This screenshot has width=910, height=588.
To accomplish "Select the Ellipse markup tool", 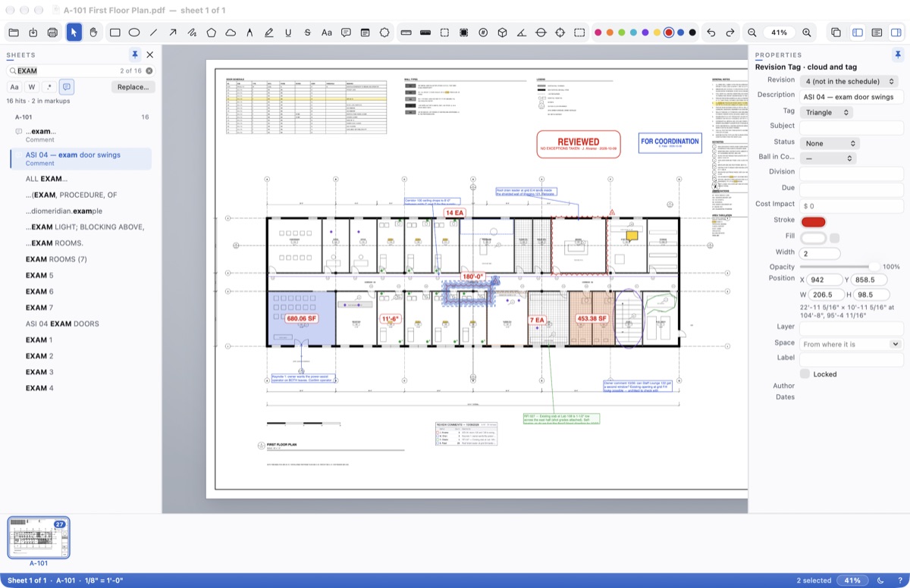I will click(x=134, y=33).
